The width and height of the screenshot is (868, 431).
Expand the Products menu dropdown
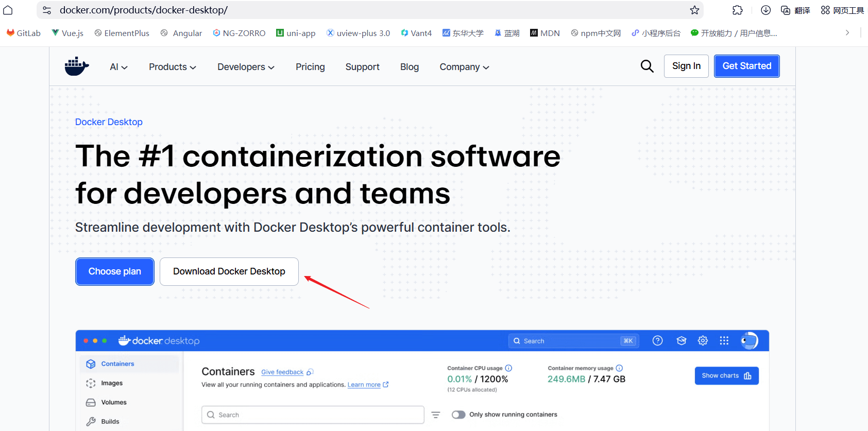[x=173, y=67]
